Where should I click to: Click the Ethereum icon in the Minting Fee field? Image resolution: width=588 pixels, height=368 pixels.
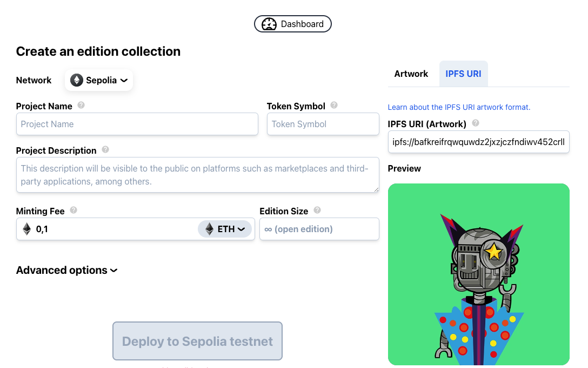(x=27, y=229)
